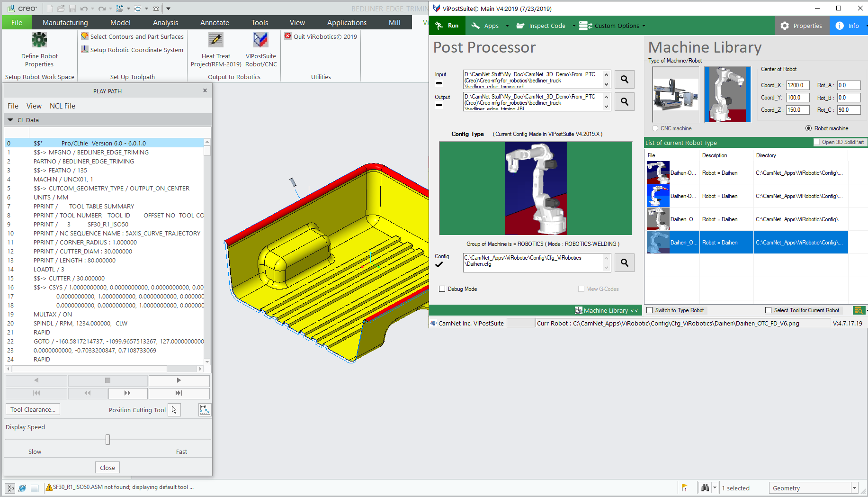Open the Input file search magnifier
Viewport: 868px width, 497px height.
pos(624,79)
